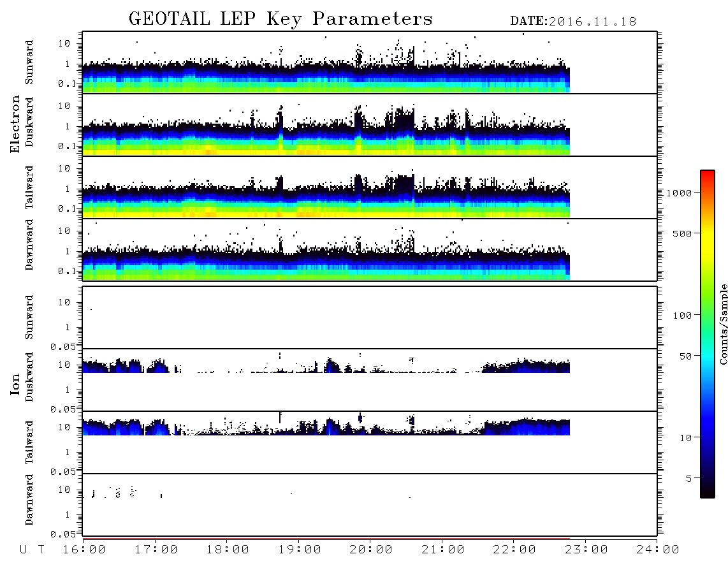Select the 18:00 time tick label
Screen dimensions: 728x561
coord(228,550)
